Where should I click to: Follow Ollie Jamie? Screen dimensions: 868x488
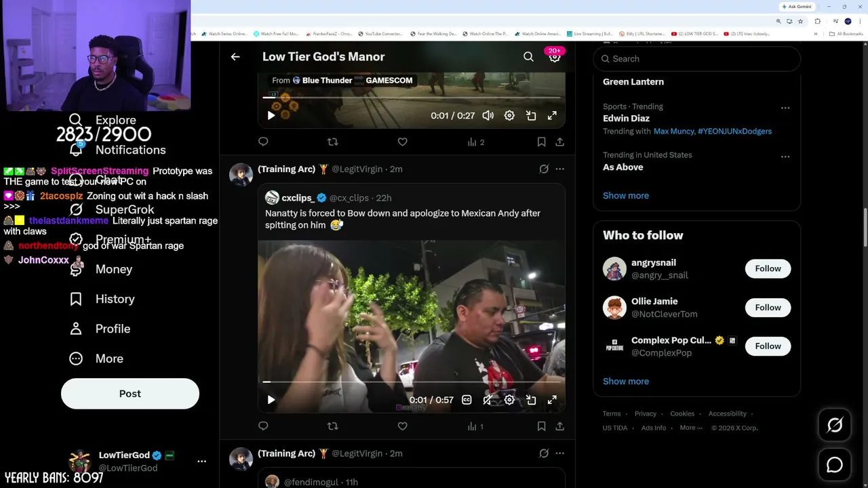click(768, 308)
